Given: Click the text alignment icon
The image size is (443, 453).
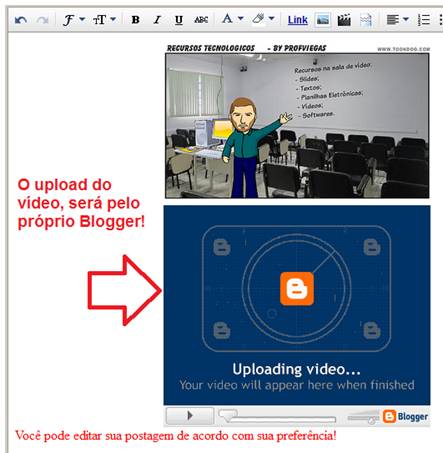Looking at the screenshot, I should tap(393, 20).
